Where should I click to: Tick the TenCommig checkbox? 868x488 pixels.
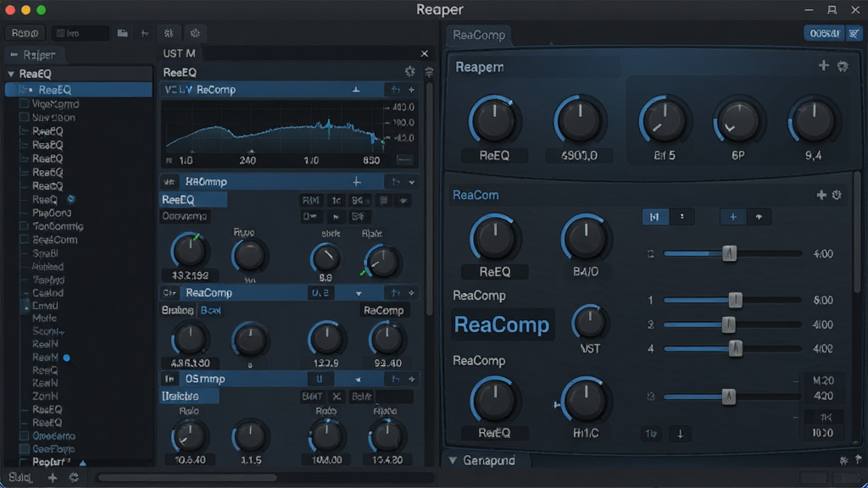(x=24, y=225)
